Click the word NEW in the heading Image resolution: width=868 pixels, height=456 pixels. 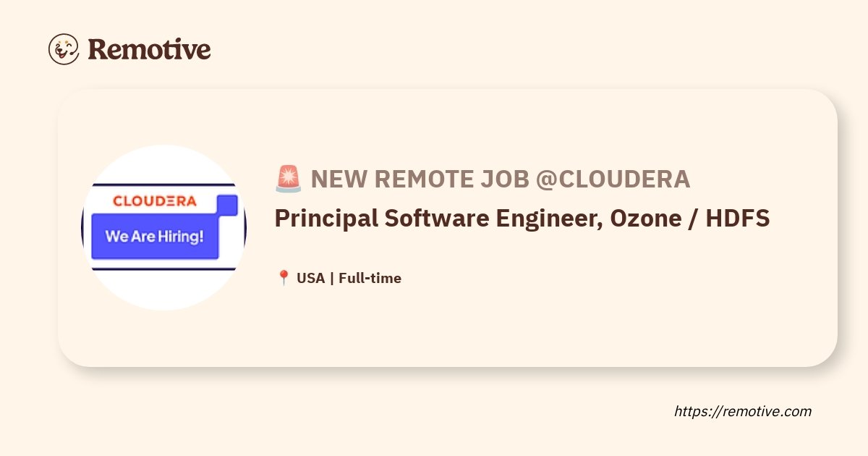pyautogui.click(x=336, y=179)
